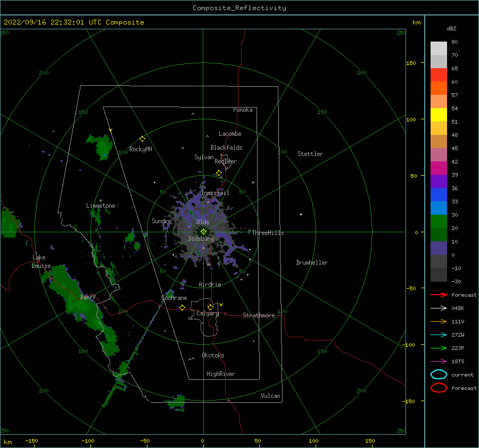Click the asterisk marker above Limestone
Viewport: 479px width, 448px height.
(101, 201)
